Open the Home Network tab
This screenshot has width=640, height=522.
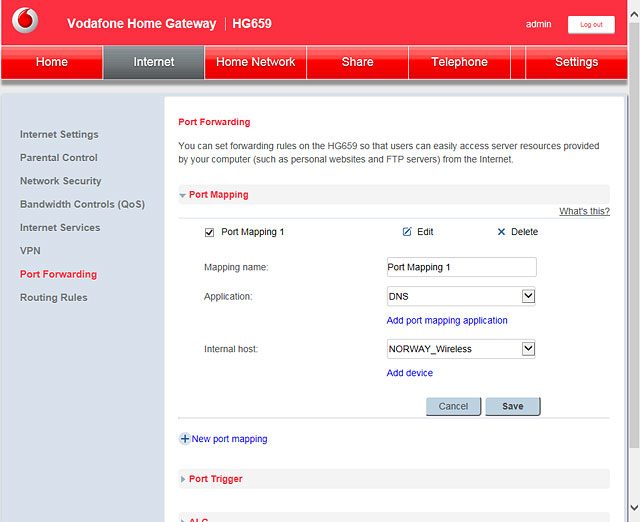(256, 62)
